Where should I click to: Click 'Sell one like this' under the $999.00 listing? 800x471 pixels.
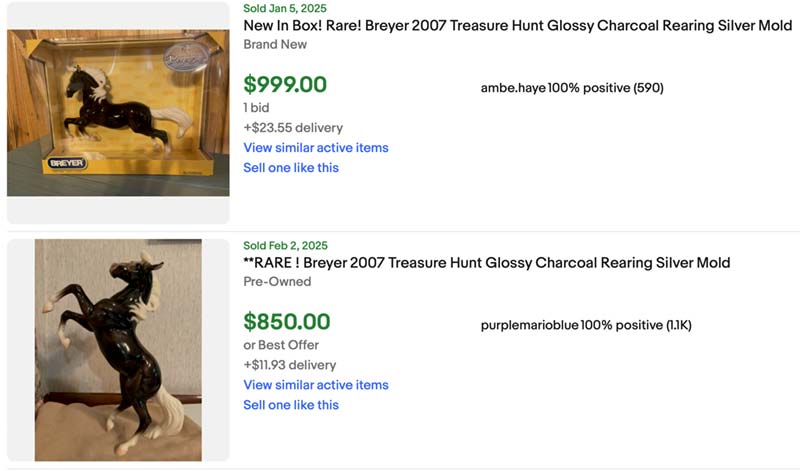[x=291, y=168]
